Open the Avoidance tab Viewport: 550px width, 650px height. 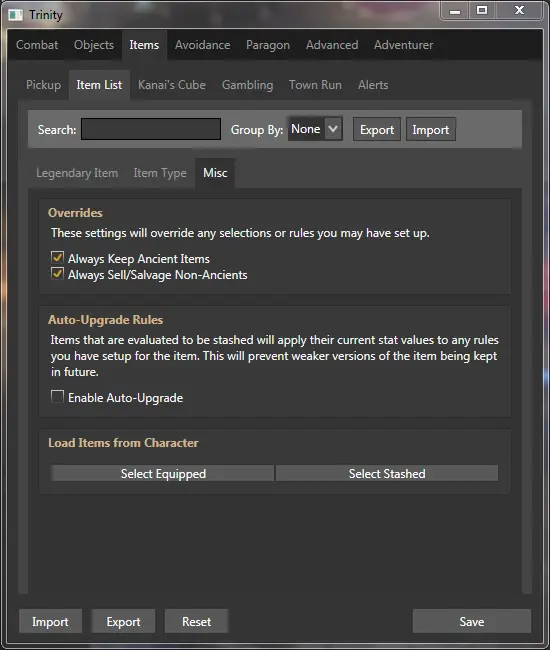[x=202, y=45]
